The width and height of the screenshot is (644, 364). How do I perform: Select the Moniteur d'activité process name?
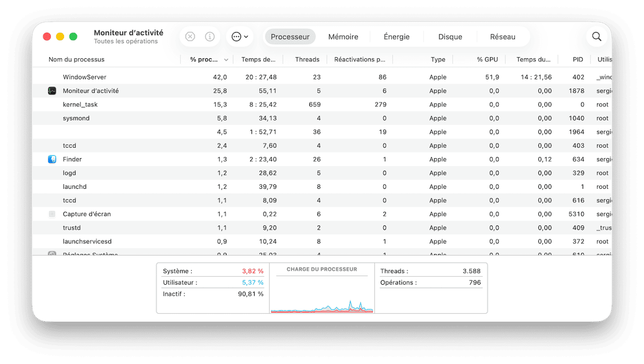[91, 91]
